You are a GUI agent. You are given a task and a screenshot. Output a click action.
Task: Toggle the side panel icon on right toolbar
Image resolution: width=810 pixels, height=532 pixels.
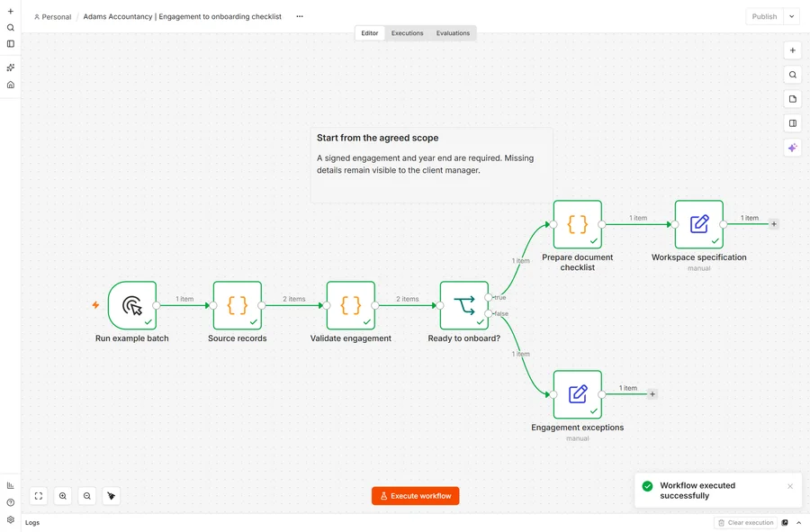[x=792, y=123]
